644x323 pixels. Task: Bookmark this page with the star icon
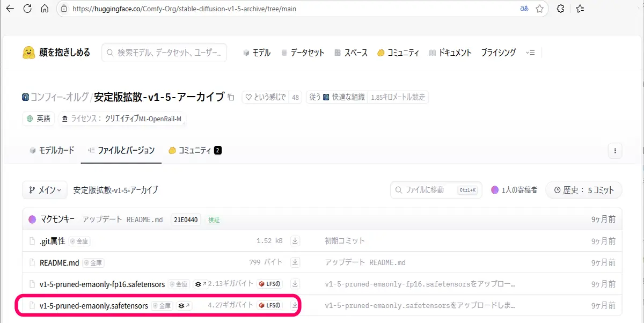pos(540,9)
